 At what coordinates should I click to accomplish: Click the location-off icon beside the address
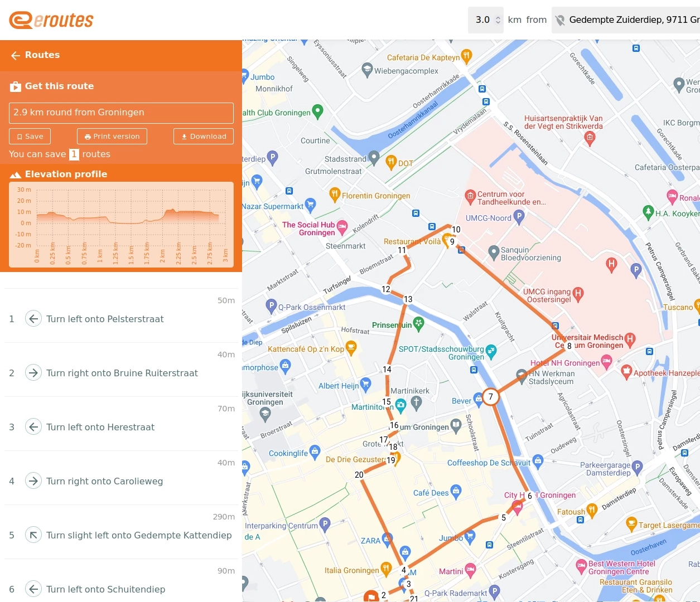click(x=560, y=20)
